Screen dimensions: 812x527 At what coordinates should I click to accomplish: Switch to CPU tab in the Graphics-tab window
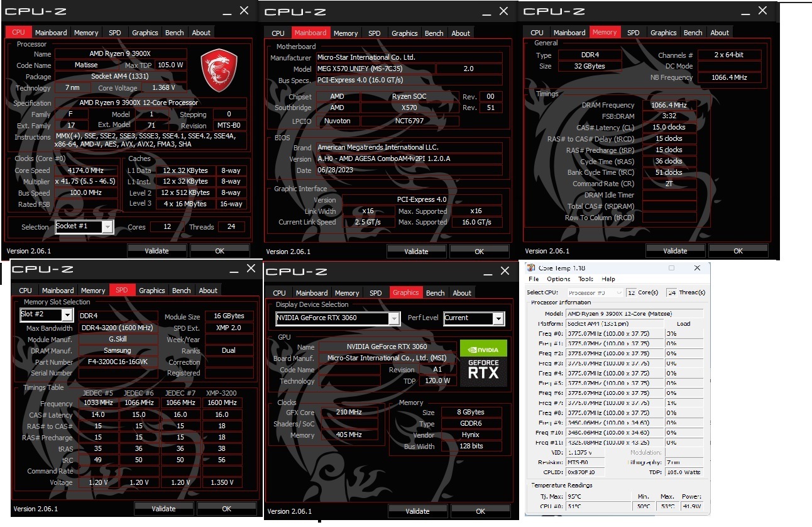pyautogui.click(x=280, y=293)
